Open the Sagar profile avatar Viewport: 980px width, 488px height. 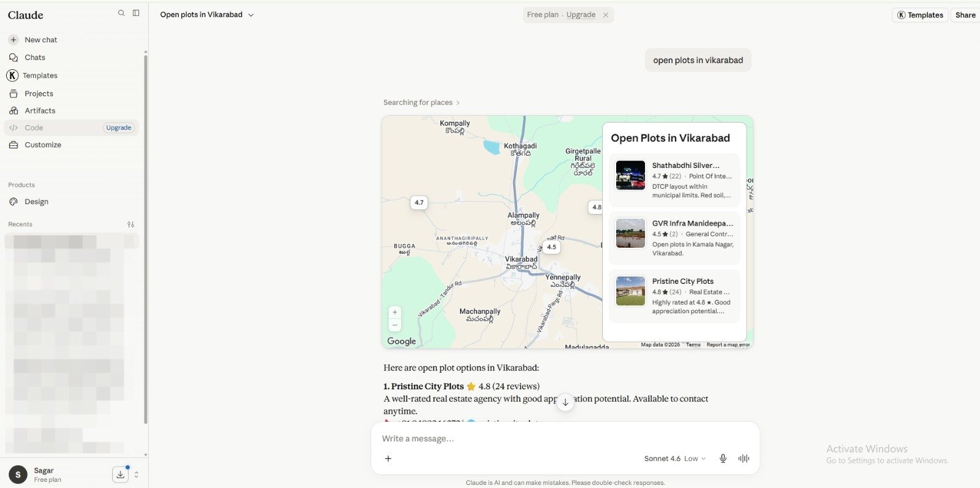(x=18, y=475)
